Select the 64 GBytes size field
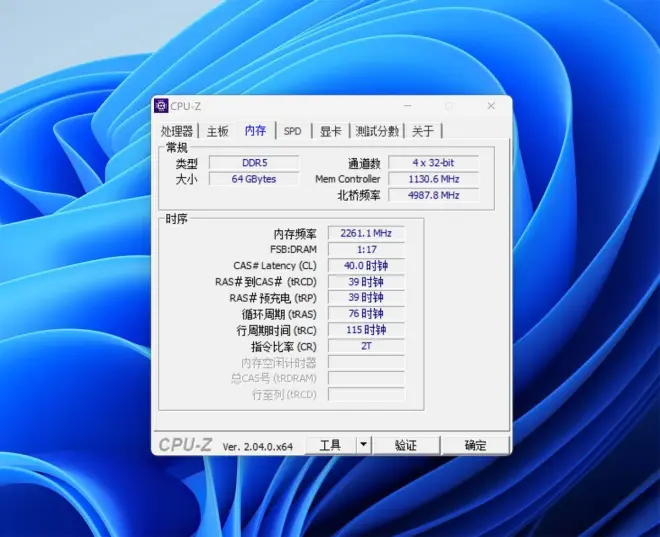Screen dimensions: 660x537 (255, 179)
